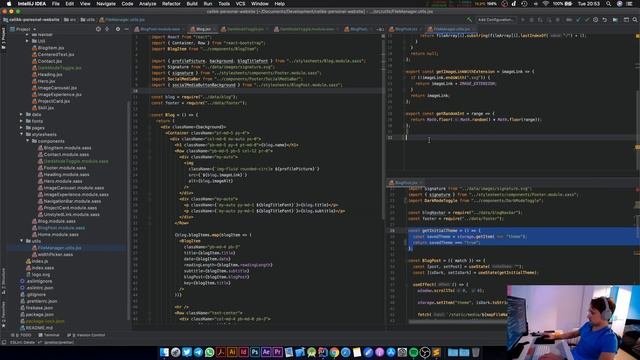The height and width of the screenshot is (360, 640).
Task: Open Heading.jsx in the project tree
Action: click(47, 74)
